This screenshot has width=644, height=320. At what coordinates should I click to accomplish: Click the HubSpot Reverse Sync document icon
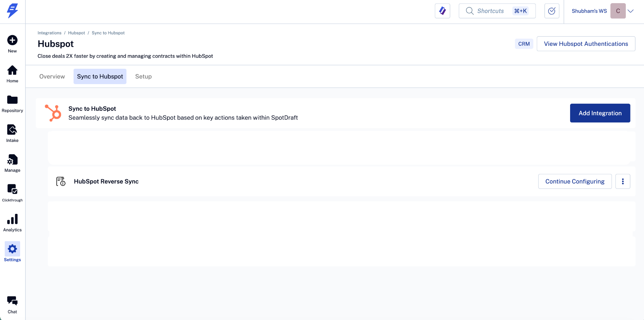[61, 182]
